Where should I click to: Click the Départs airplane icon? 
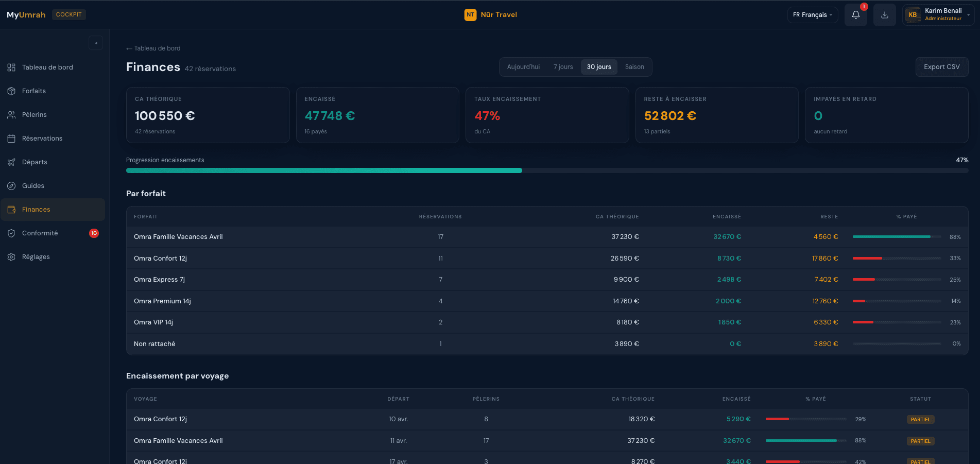[x=11, y=162]
